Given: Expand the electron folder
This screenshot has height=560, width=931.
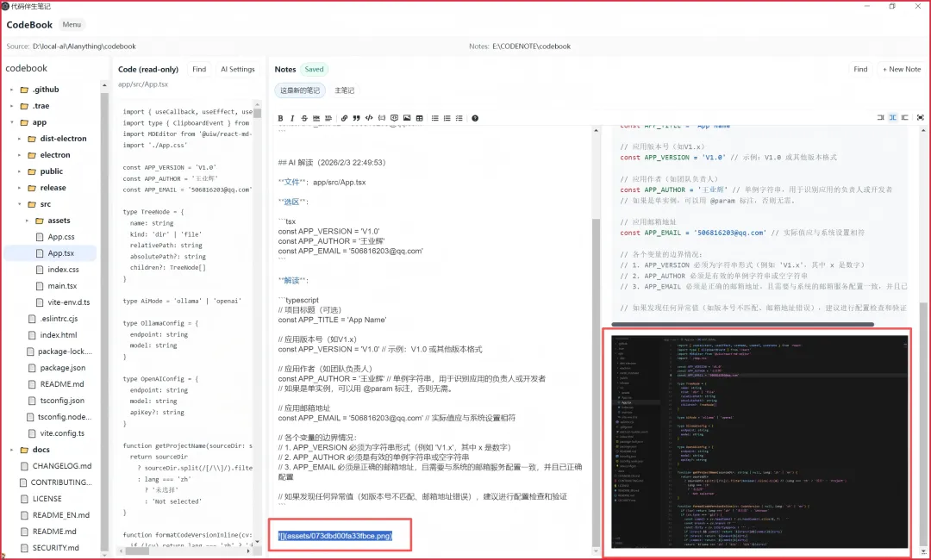Looking at the screenshot, I should pos(19,155).
